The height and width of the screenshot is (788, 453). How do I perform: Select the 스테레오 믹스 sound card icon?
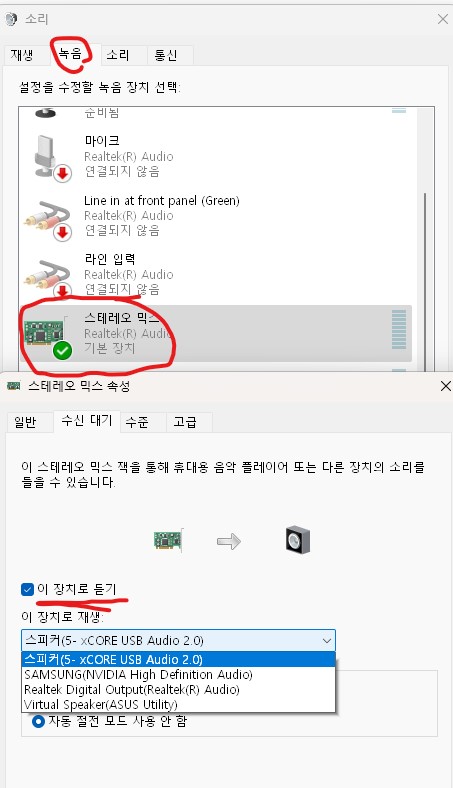[x=47, y=334]
